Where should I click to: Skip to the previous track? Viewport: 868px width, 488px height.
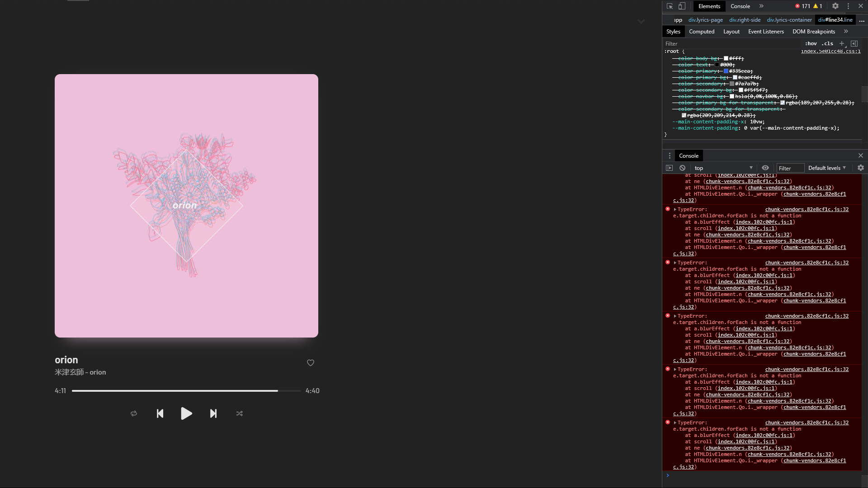click(x=160, y=413)
